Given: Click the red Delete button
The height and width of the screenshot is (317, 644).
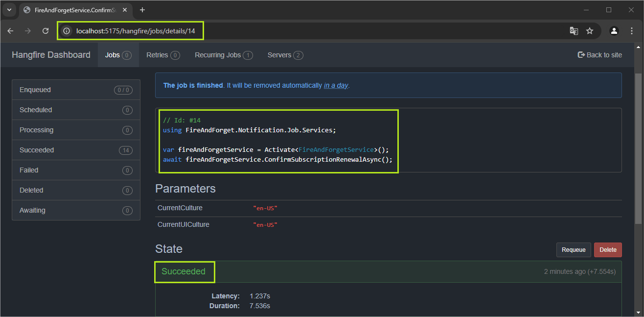Looking at the screenshot, I should [608, 250].
